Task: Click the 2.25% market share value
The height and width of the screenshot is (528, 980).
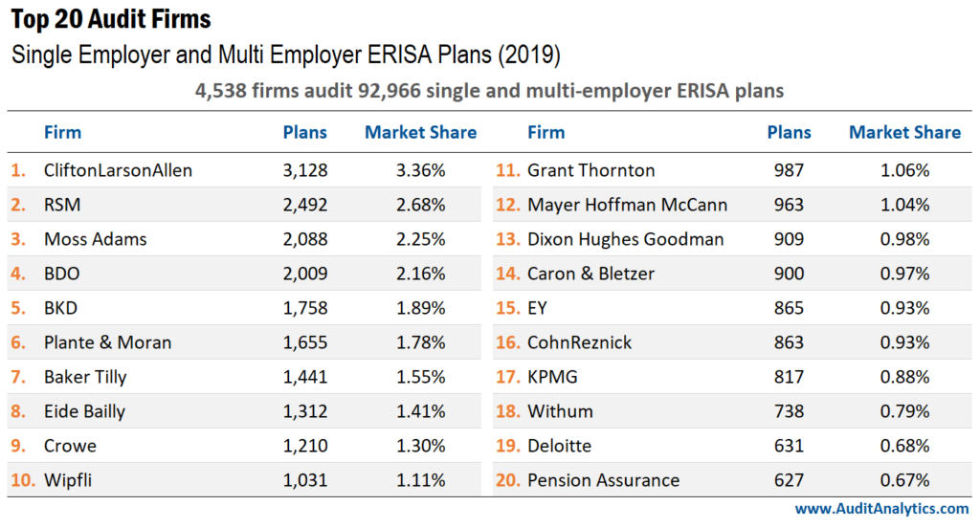Action: coord(421,239)
